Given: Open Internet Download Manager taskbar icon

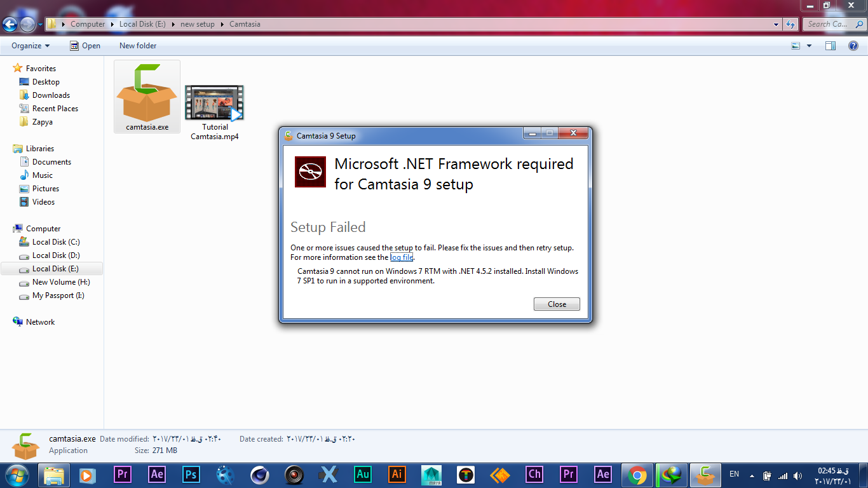Looking at the screenshot, I should tap(672, 475).
